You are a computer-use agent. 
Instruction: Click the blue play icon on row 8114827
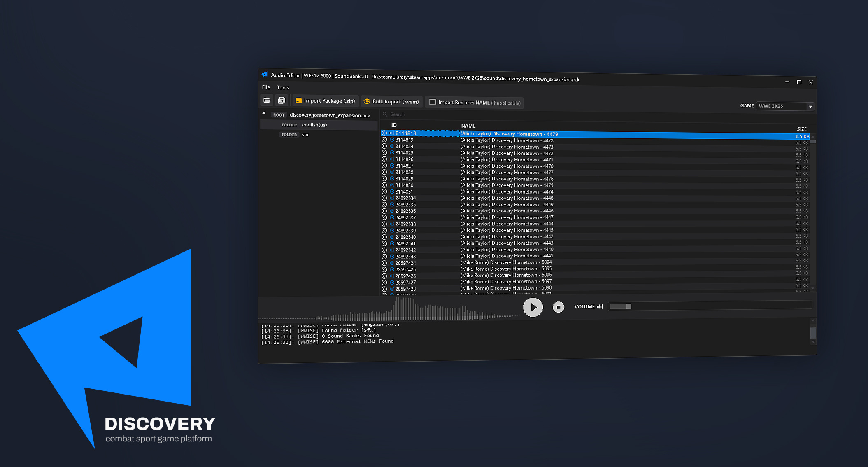click(x=392, y=166)
